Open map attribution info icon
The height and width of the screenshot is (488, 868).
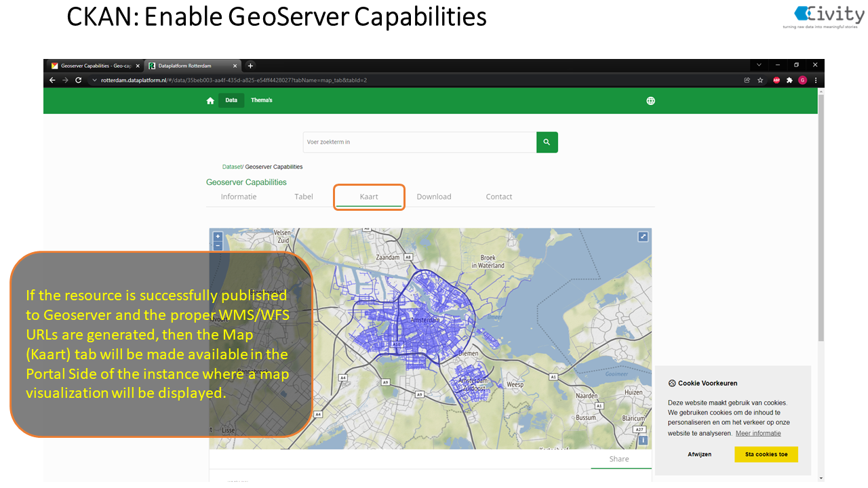[643, 441]
